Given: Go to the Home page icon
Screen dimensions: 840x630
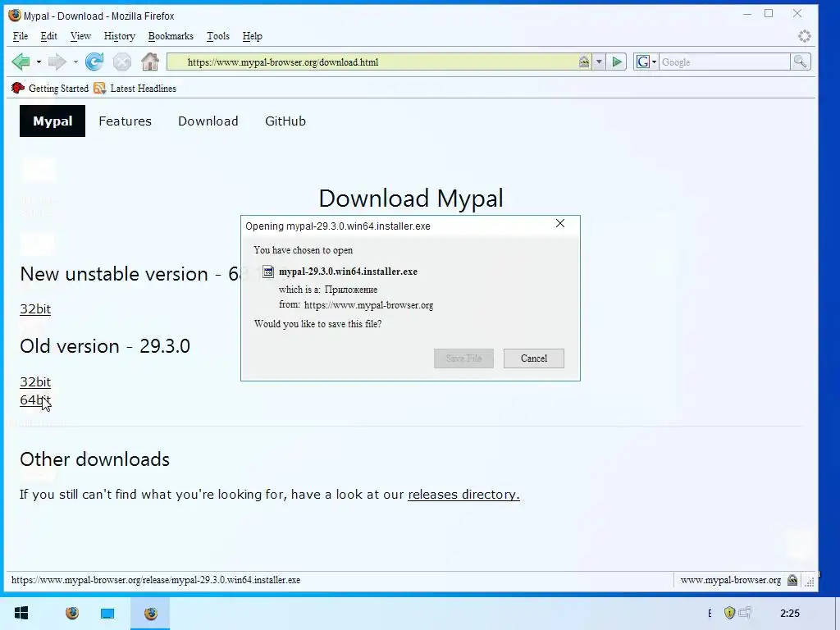Looking at the screenshot, I should (150, 62).
